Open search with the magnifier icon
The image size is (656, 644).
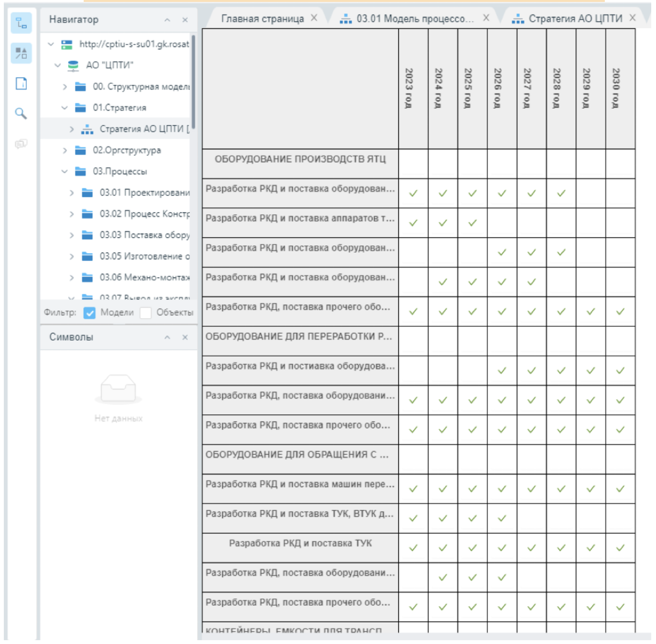point(21,113)
